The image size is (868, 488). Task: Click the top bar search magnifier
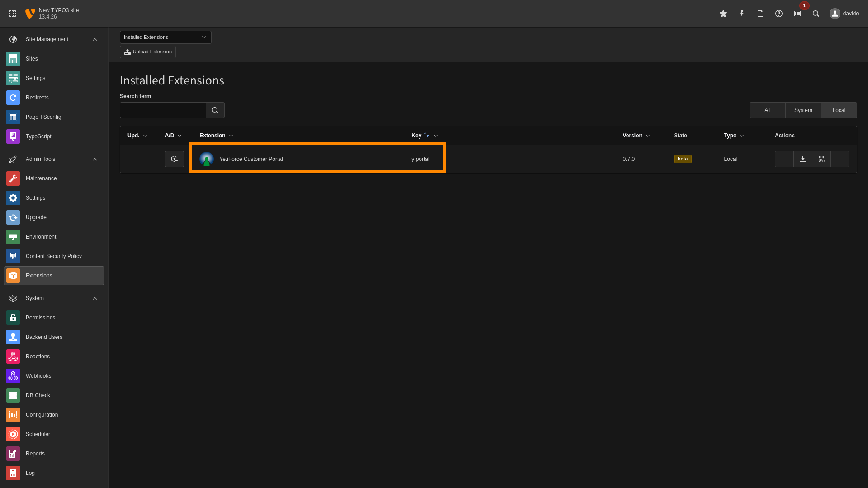[816, 14]
